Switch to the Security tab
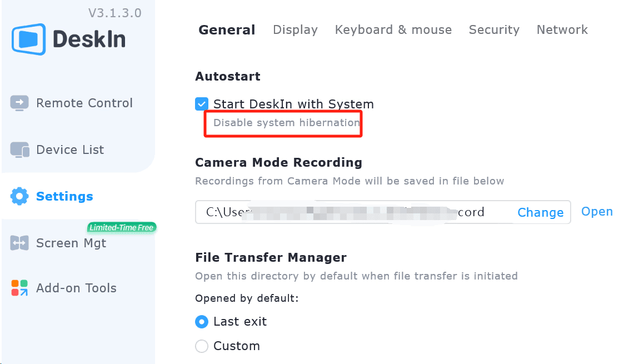 point(494,29)
